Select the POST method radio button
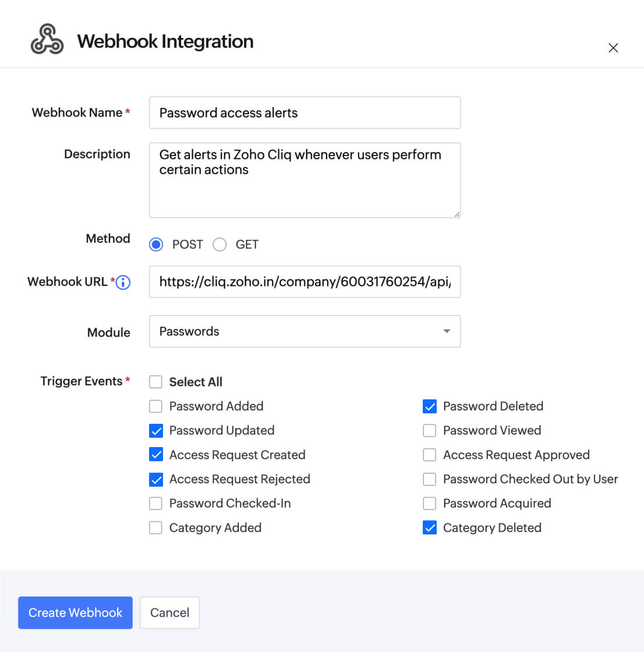 coord(156,245)
